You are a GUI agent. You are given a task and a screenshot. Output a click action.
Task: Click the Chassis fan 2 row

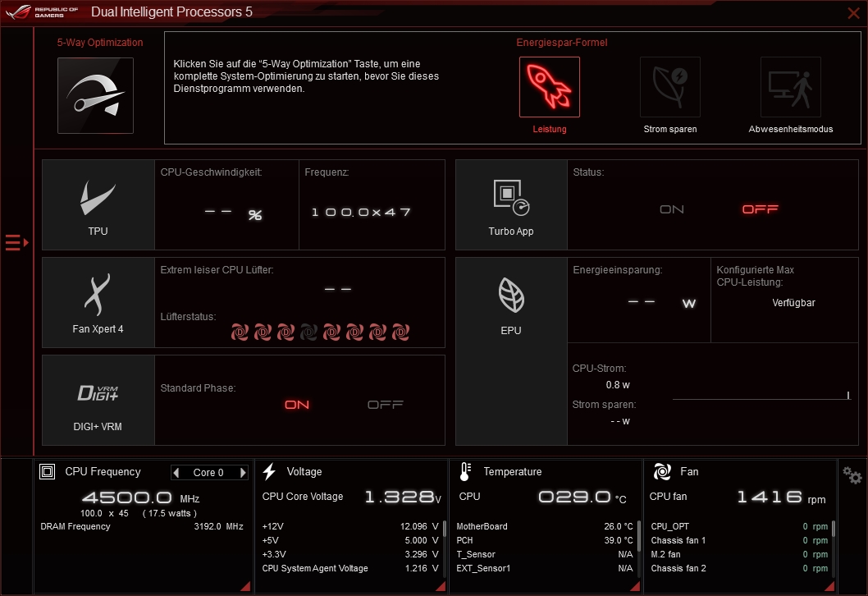click(739, 568)
